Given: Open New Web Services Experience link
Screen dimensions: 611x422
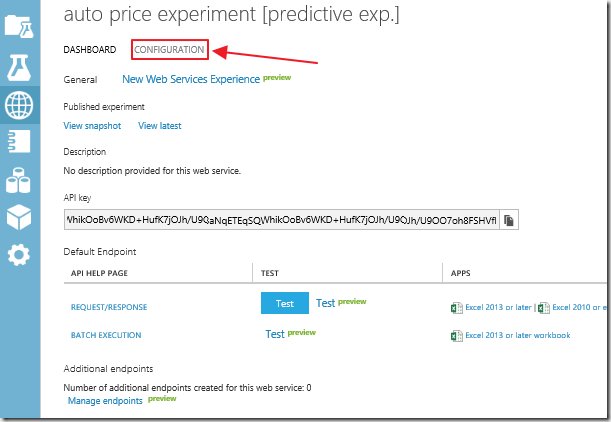Looking at the screenshot, I should pyautogui.click(x=191, y=79).
